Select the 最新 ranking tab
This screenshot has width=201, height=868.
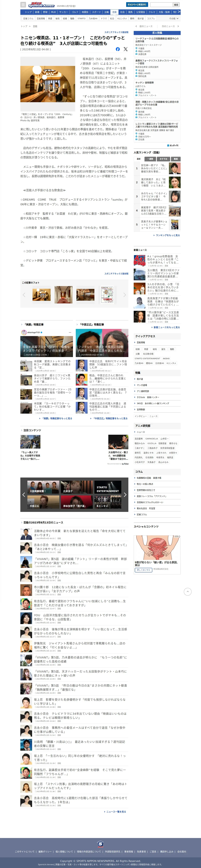139,159
